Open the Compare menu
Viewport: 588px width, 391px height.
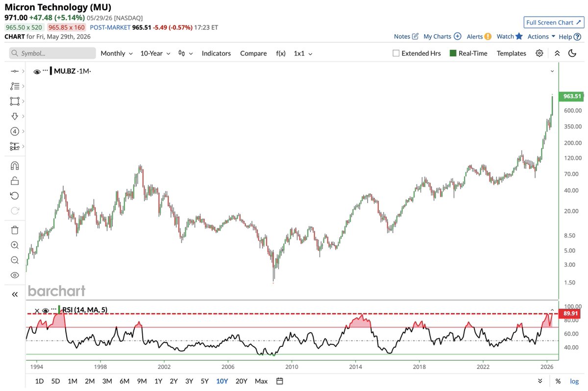(x=253, y=53)
